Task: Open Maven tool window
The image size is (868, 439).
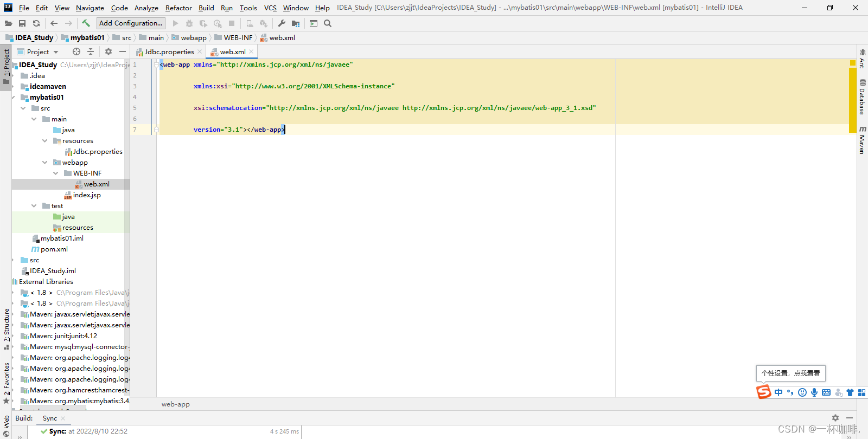Action: point(862,140)
